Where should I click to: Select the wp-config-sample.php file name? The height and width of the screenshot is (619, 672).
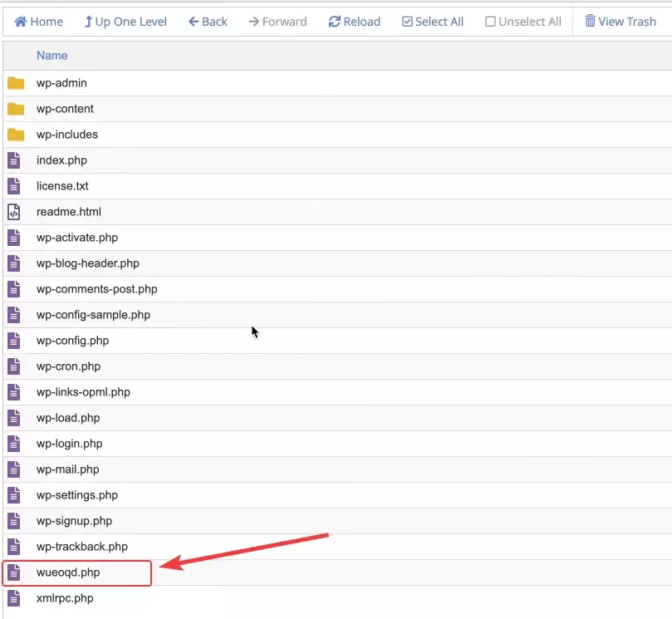tap(93, 315)
